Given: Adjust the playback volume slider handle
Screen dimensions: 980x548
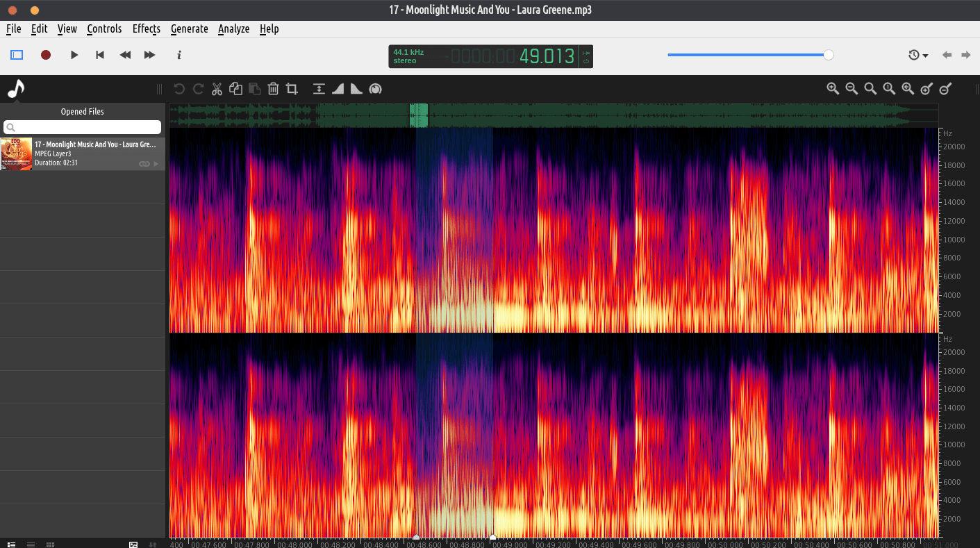Looking at the screenshot, I should tap(828, 55).
